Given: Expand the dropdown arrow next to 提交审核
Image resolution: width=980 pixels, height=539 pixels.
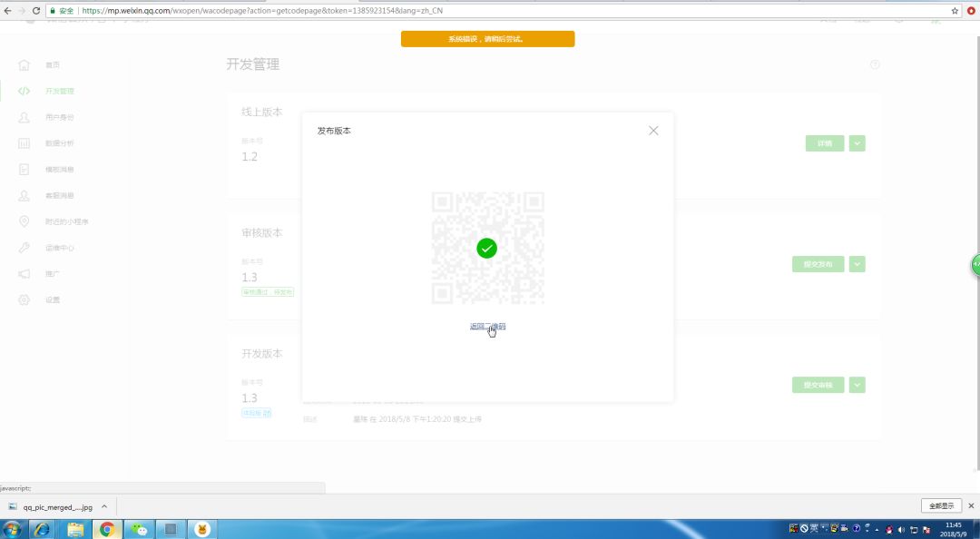Looking at the screenshot, I should 857,385.
